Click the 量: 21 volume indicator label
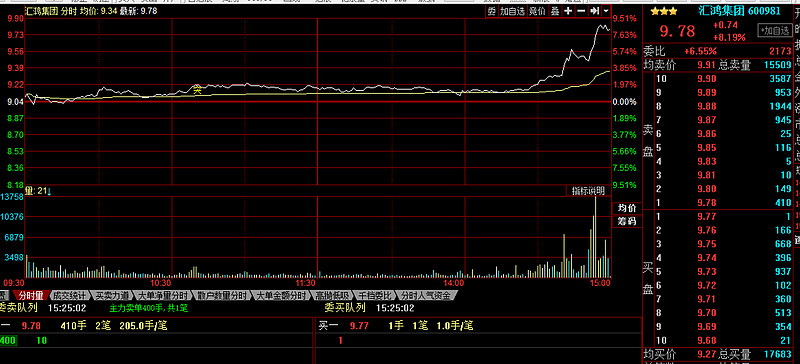800x364 pixels. coord(39,191)
